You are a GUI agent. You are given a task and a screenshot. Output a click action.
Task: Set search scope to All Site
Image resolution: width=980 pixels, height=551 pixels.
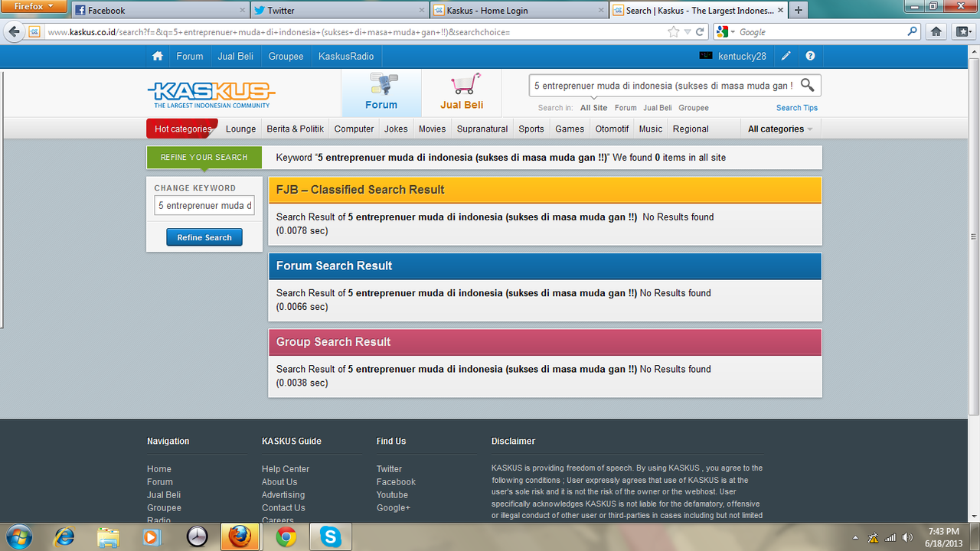593,108
